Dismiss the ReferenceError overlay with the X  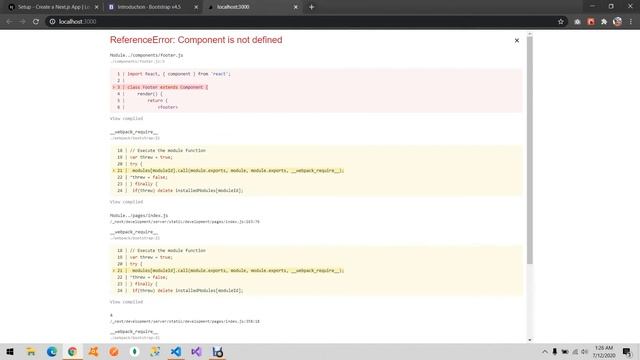pyautogui.click(x=517, y=40)
